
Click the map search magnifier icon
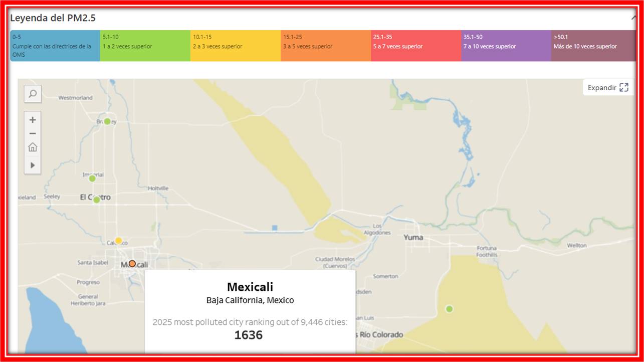coord(33,94)
